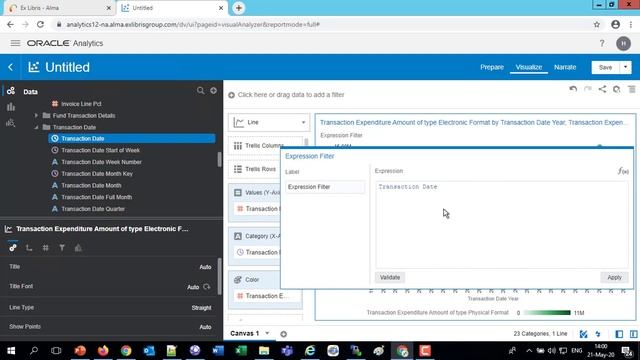Open the Analytics properties tab icon
Viewport: 640px width, 360px height.
point(78,247)
